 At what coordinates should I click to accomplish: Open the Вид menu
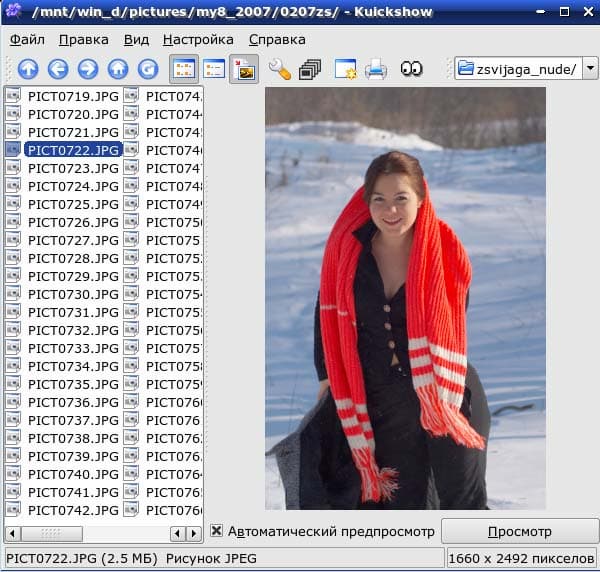click(136, 39)
